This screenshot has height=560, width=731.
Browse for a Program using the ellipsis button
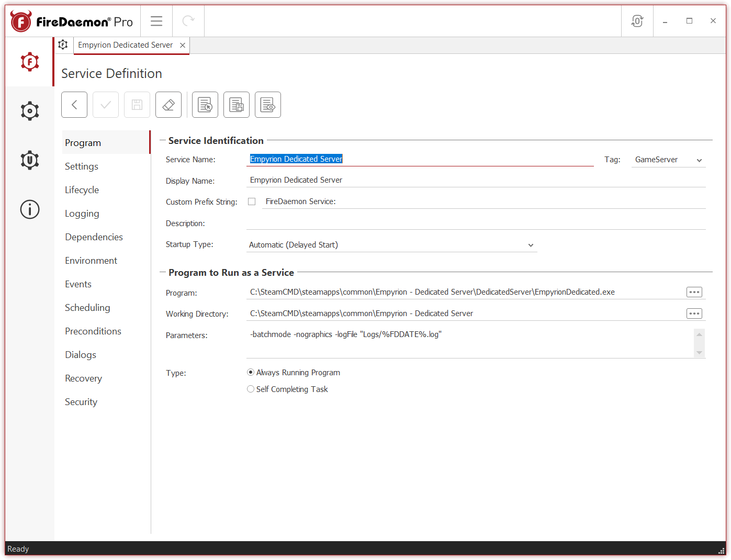[x=694, y=292]
